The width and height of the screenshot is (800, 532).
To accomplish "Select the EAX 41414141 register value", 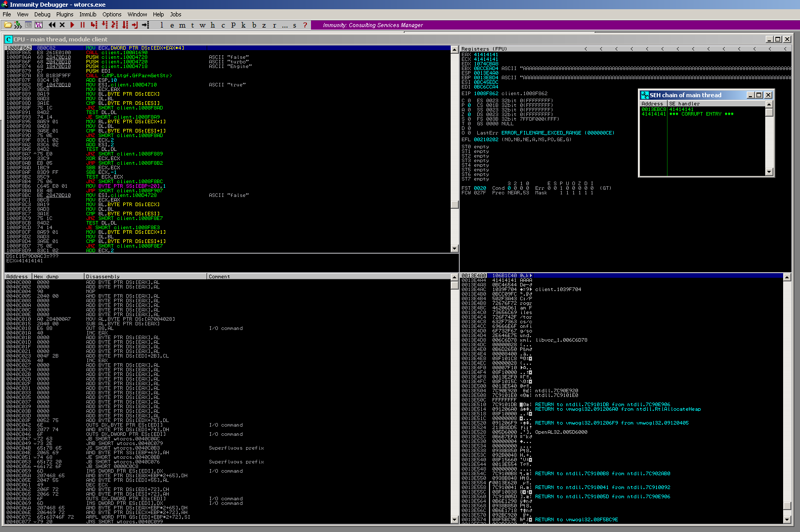I will 485,55.
